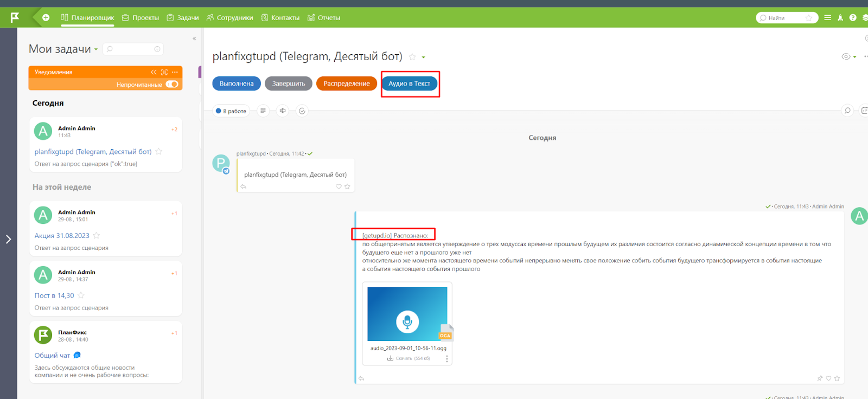Click the rocket icon in top bar
The image size is (868, 399).
[840, 18]
